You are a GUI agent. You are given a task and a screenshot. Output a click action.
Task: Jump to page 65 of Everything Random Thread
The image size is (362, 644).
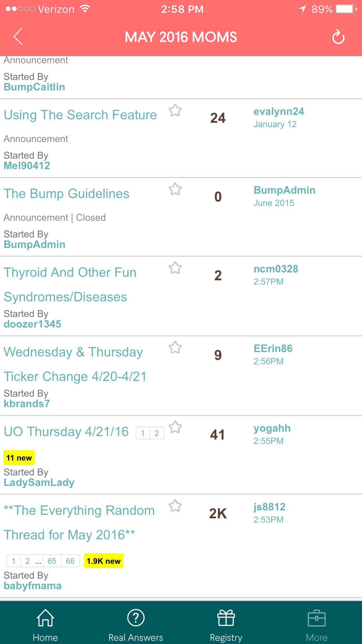coord(52,561)
